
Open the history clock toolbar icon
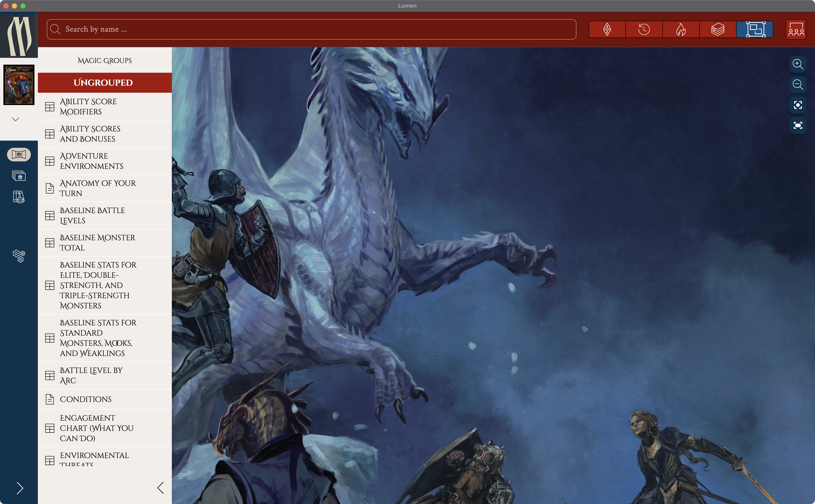[x=644, y=29]
